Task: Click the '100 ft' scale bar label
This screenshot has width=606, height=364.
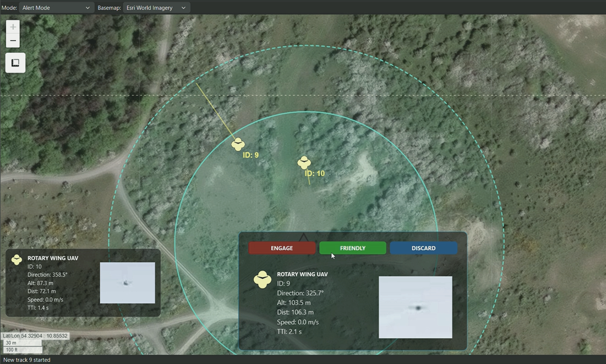Action: [x=12, y=350]
